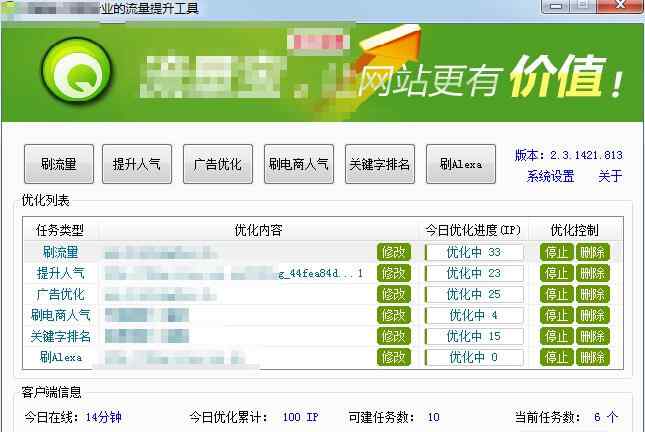Click 修改 for the 刷流量 row

pos(393,252)
